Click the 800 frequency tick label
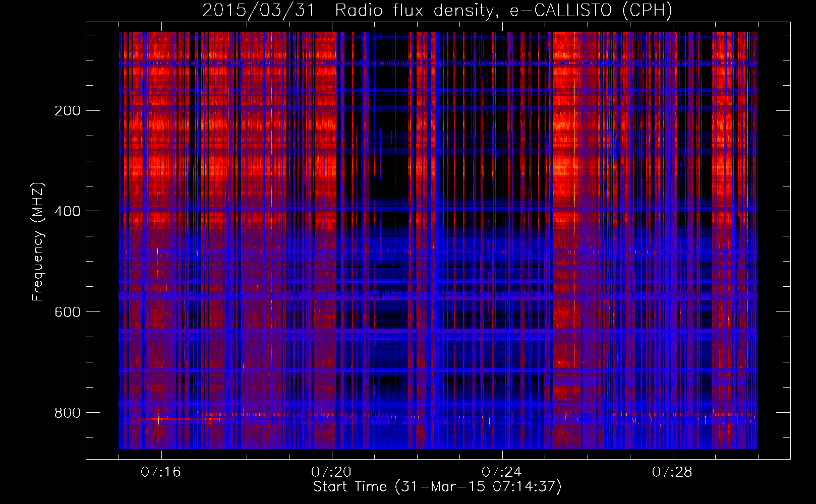Screen dimensions: 816x504 click(68, 413)
